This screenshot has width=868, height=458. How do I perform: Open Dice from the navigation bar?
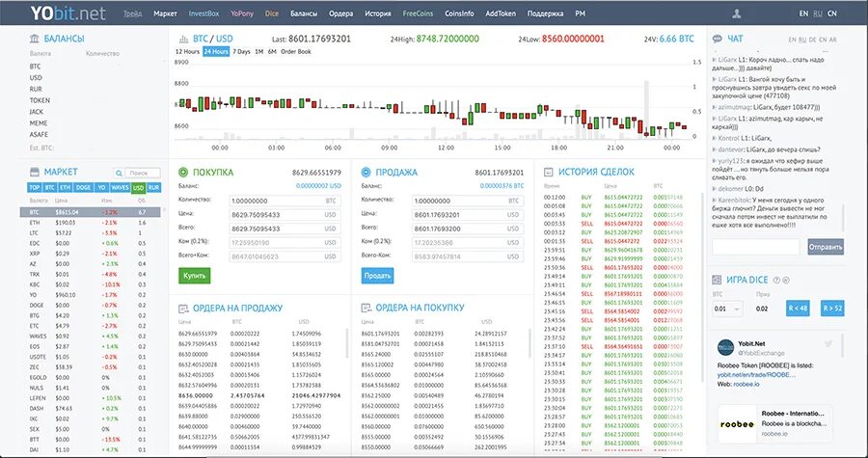(x=272, y=13)
